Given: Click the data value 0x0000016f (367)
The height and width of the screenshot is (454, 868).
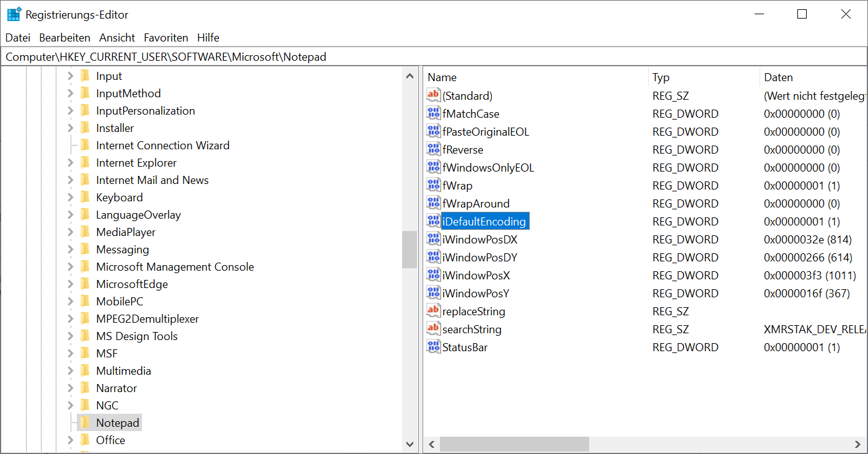Looking at the screenshot, I should pos(807,293).
